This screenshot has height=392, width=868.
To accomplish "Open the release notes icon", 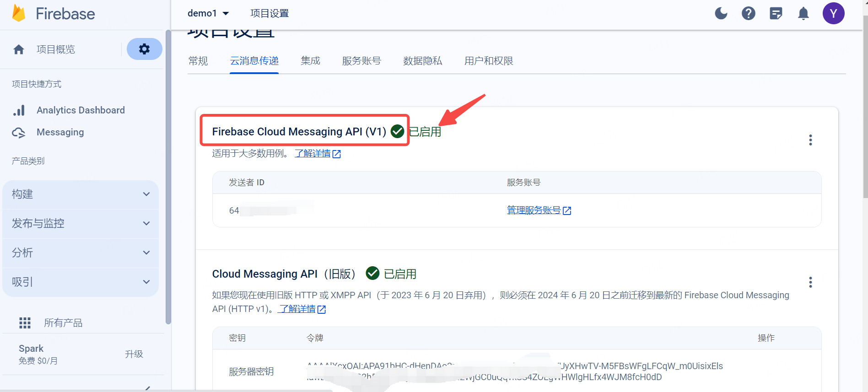I will point(776,13).
